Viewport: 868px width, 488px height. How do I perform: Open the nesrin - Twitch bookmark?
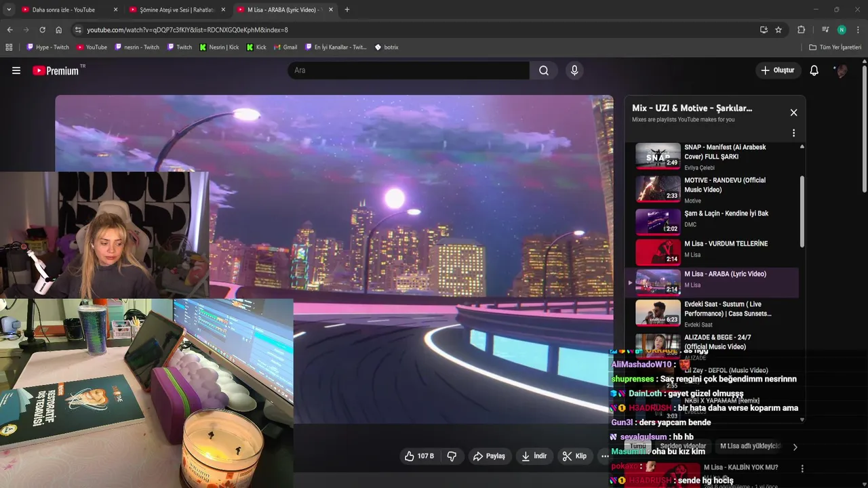(137, 47)
